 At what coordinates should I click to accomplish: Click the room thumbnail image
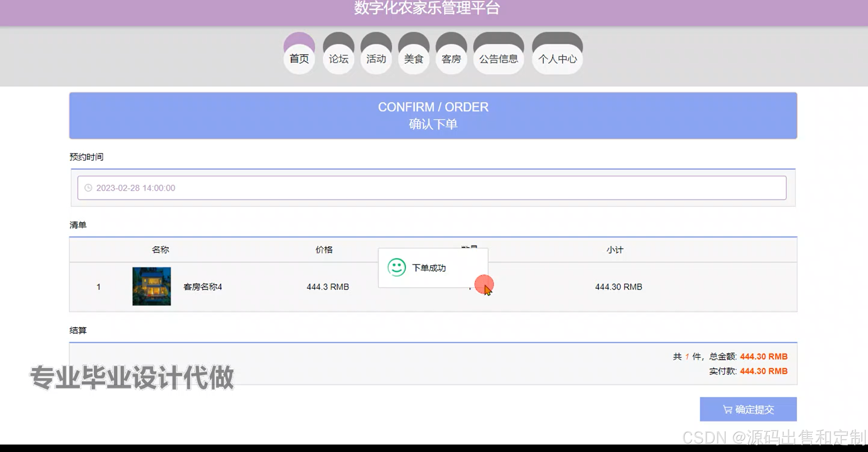pos(152,286)
